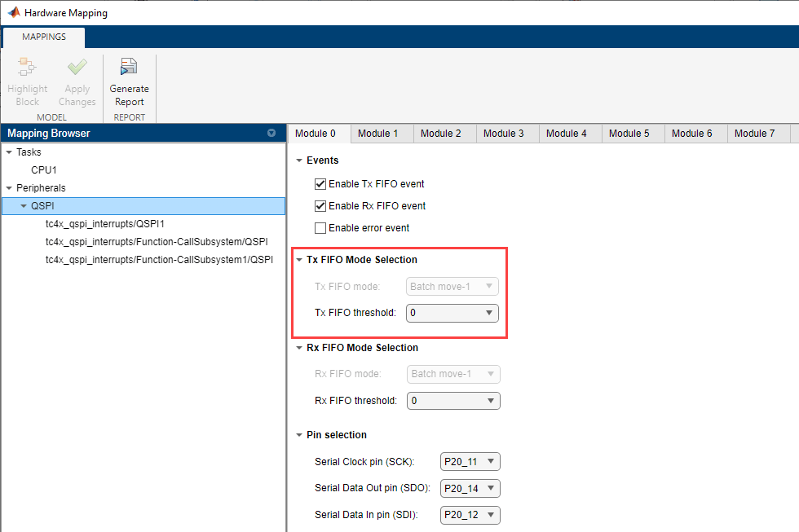Click the MATLAB logo in title bar

point(12,13)
